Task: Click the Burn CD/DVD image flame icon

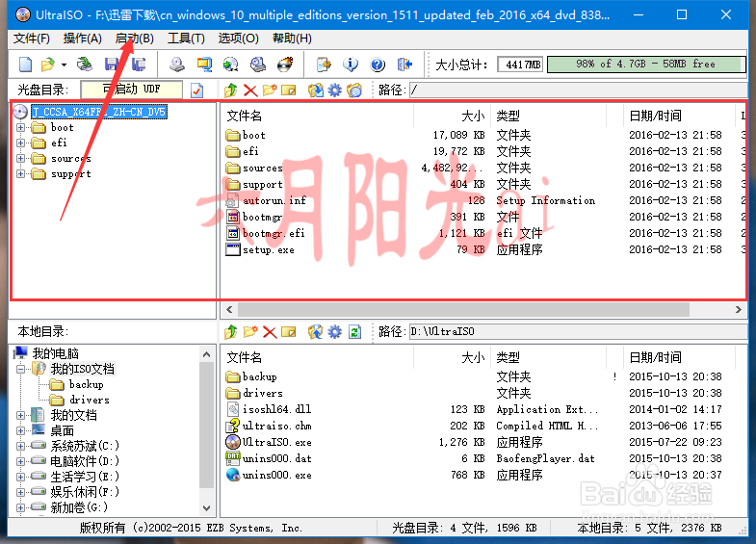Action: [285, 65]
